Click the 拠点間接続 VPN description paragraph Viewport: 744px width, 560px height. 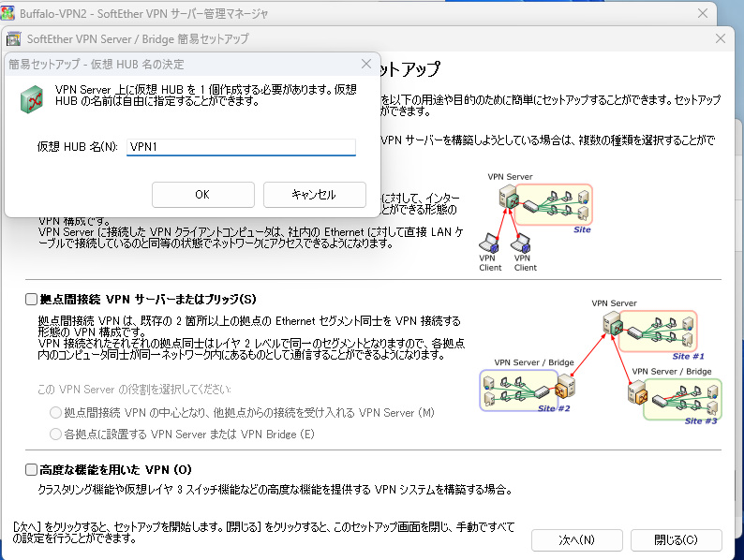point(251,338)
